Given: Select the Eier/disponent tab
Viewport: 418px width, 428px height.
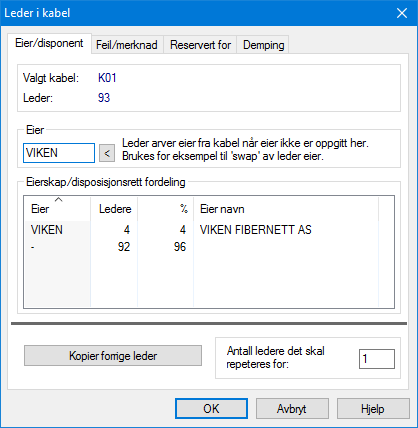Looking at the screenshot, I should pos(49,43).
